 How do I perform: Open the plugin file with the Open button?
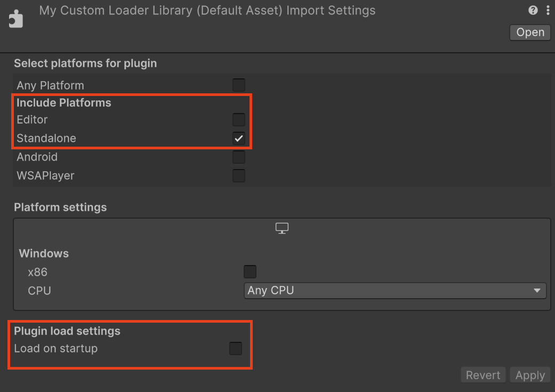(x=529, y=32)
